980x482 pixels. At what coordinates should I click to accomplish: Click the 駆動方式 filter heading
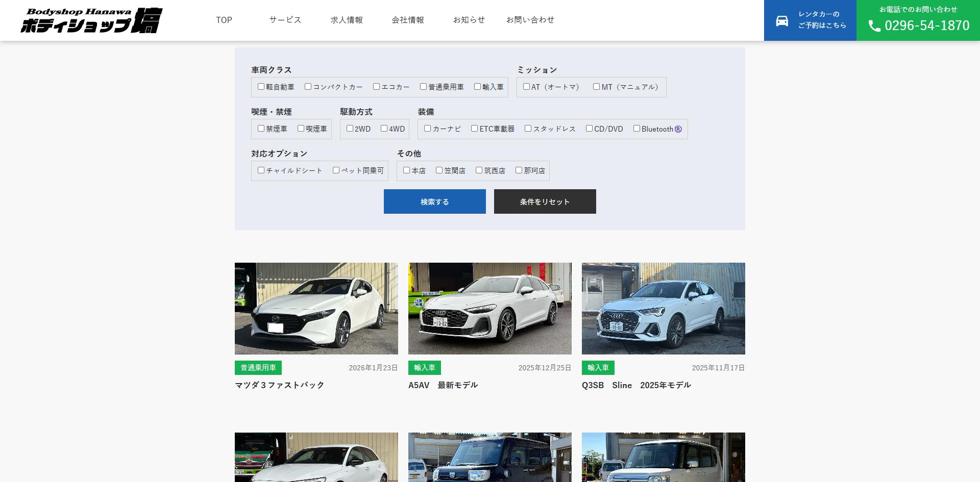tap(356, 112)
